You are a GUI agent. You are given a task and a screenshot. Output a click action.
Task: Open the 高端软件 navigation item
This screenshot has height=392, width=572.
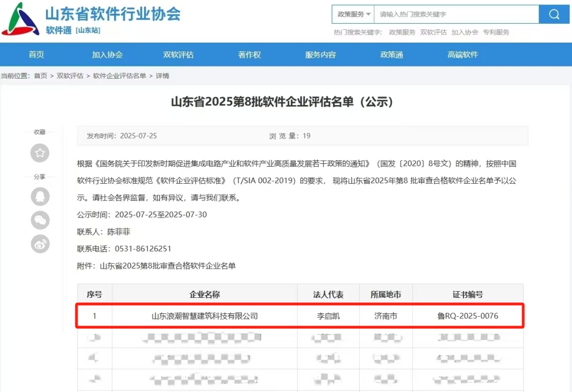463,55
